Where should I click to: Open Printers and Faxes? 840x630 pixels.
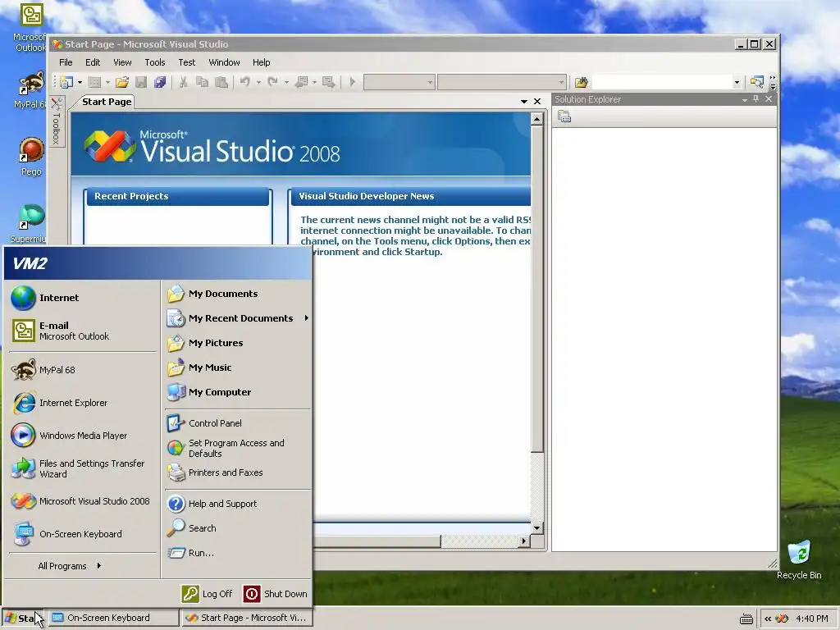point(237,472)
